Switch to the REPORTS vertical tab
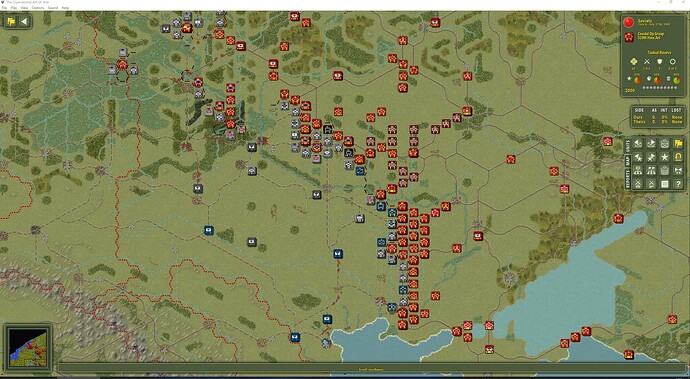 coord(628,180)
